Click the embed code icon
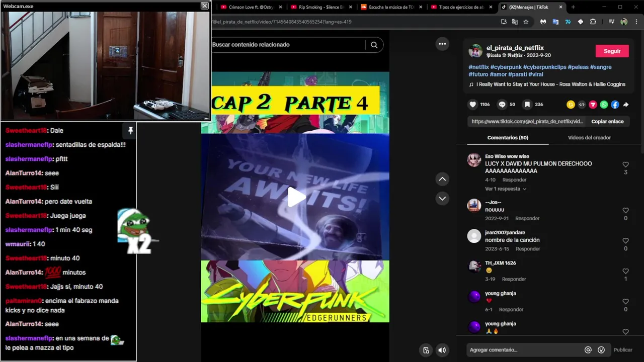Image resolution: width=644 pixels, height=362 pixels. pos(582,105)
